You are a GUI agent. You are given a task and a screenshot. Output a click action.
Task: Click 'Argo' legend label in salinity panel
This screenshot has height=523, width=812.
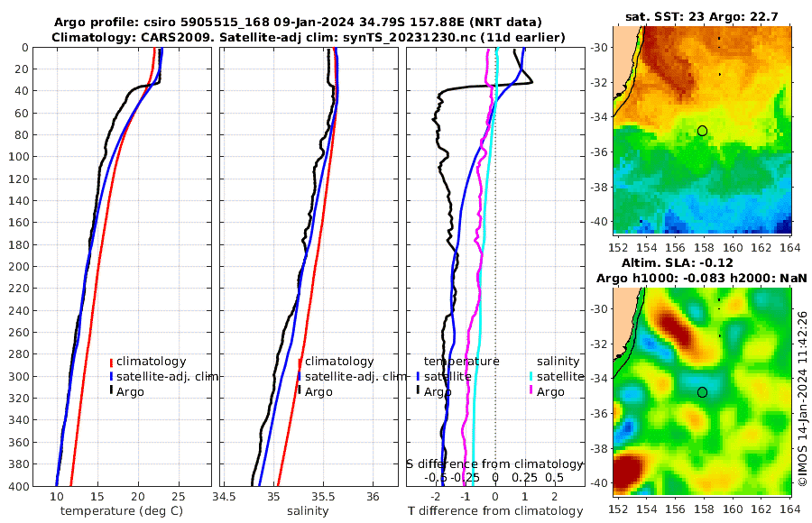tap(318, 392)
